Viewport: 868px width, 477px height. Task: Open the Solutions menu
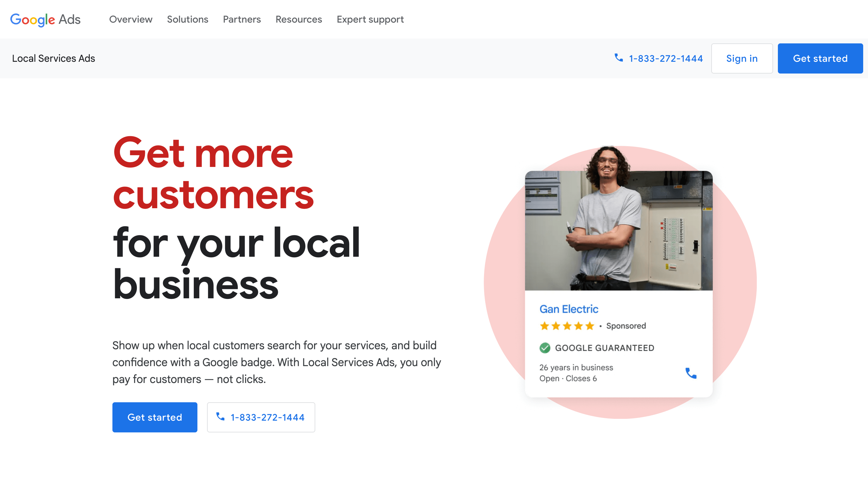click(x=188, y=19)
